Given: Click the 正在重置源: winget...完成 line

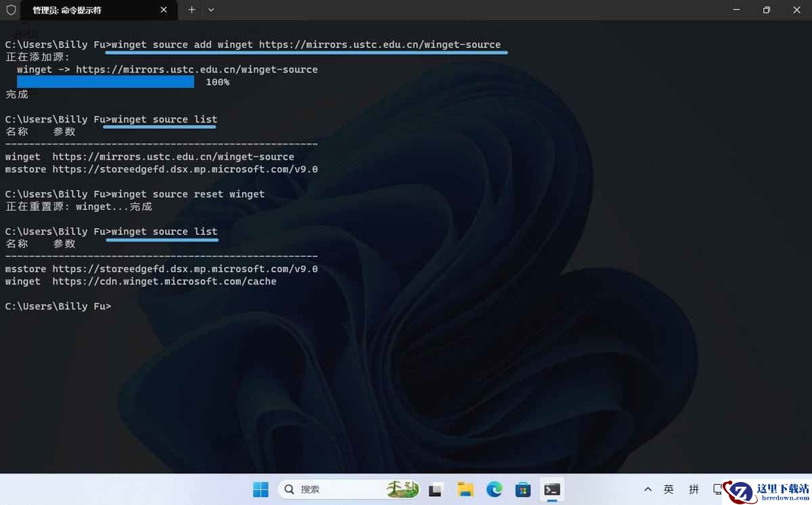Looking at the screenshot, I should (78, 206).
